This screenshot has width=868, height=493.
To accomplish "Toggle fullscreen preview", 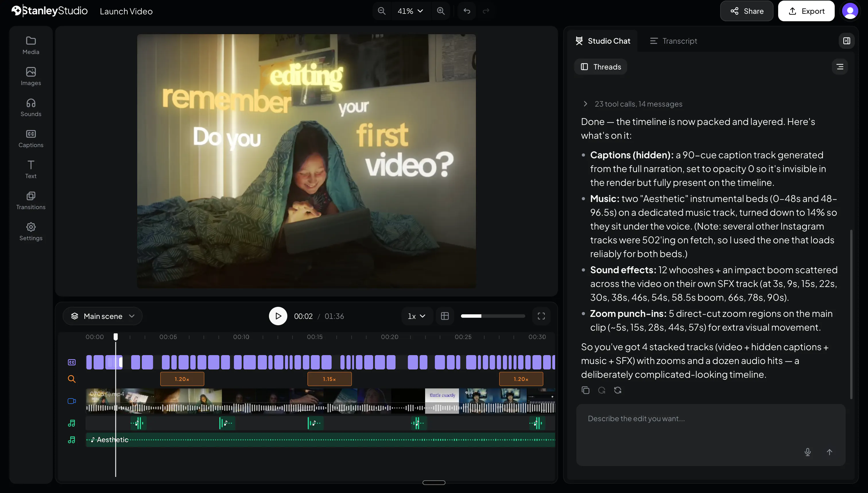I will [x=541, y=316].
